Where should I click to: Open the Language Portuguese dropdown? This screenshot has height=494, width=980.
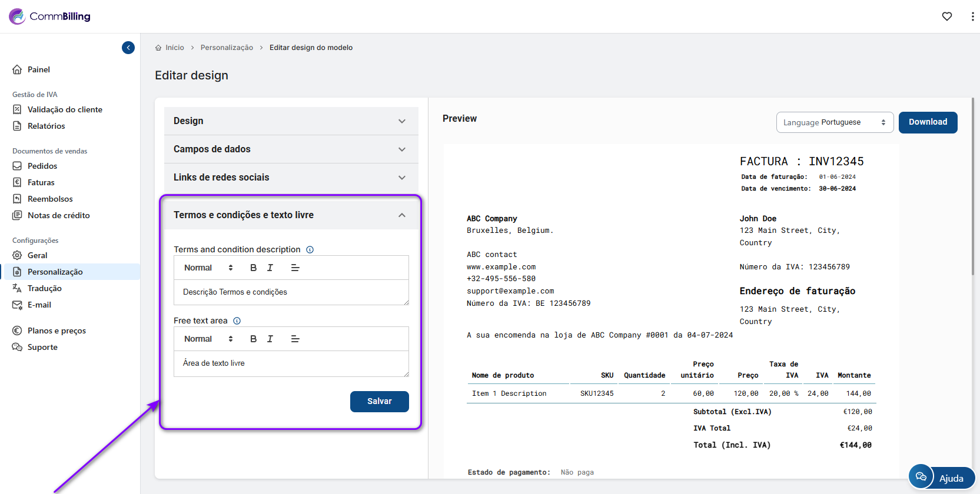pos(834,122)
